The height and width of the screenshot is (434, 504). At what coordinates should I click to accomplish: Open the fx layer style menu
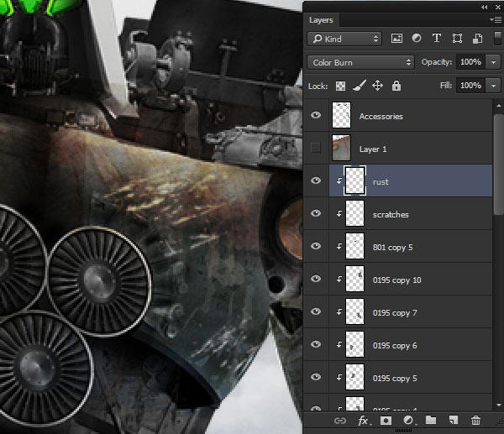(365, 421)
